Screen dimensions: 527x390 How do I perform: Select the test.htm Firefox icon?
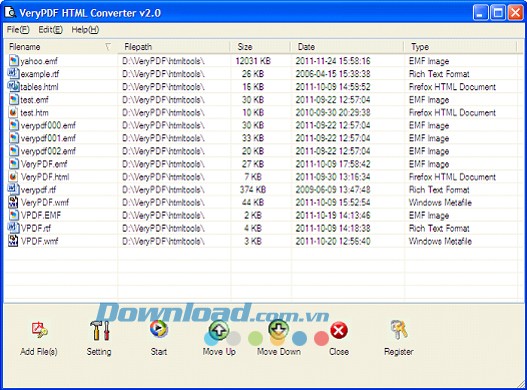tap(13, 112)
